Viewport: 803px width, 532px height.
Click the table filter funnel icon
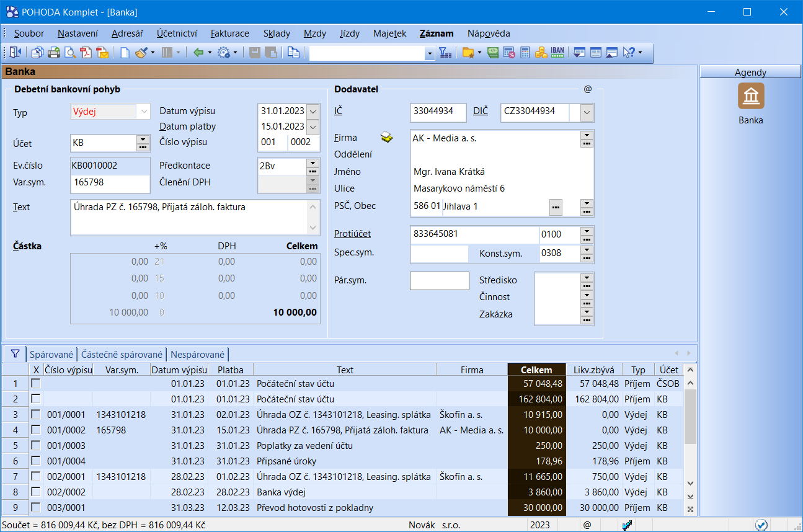coord(15,354)
